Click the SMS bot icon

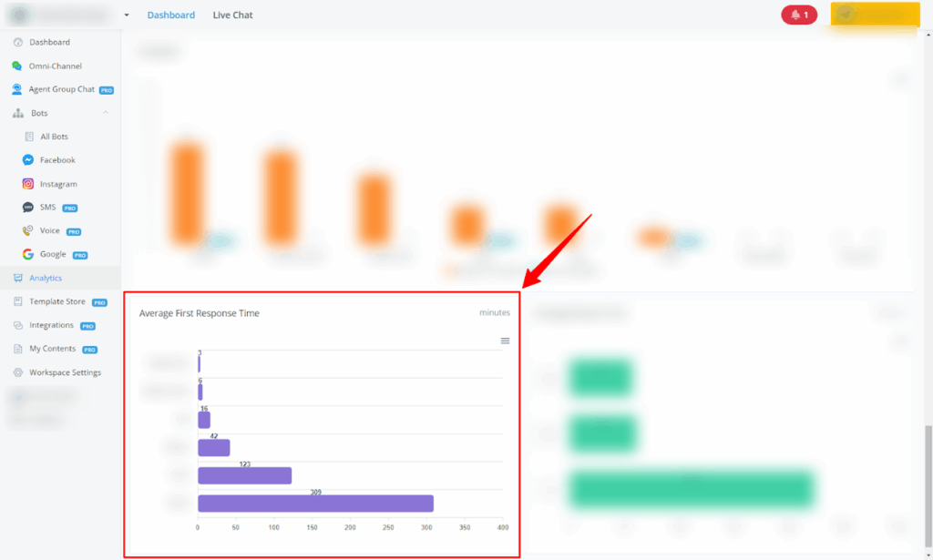(x=28, y=208)
